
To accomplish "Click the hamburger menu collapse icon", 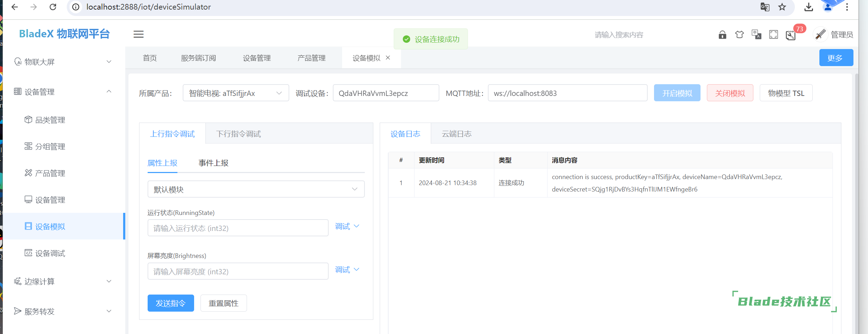I will tap(138, 34).
